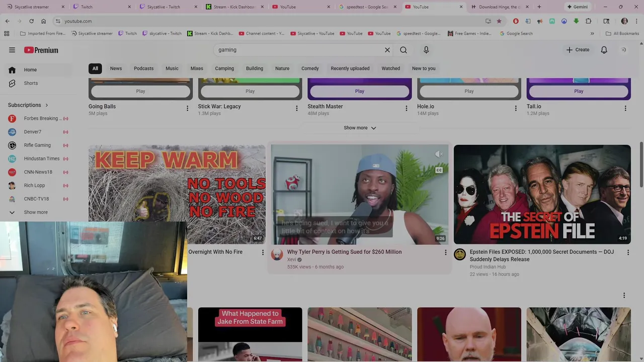Play the Hole.io game
644x362 pixels.
click(x=469, y=91)
